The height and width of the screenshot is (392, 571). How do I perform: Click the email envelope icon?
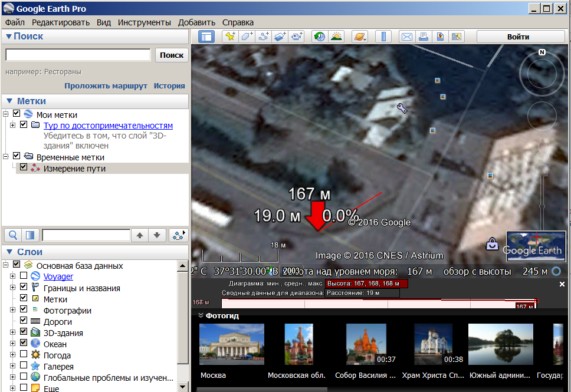407,37
